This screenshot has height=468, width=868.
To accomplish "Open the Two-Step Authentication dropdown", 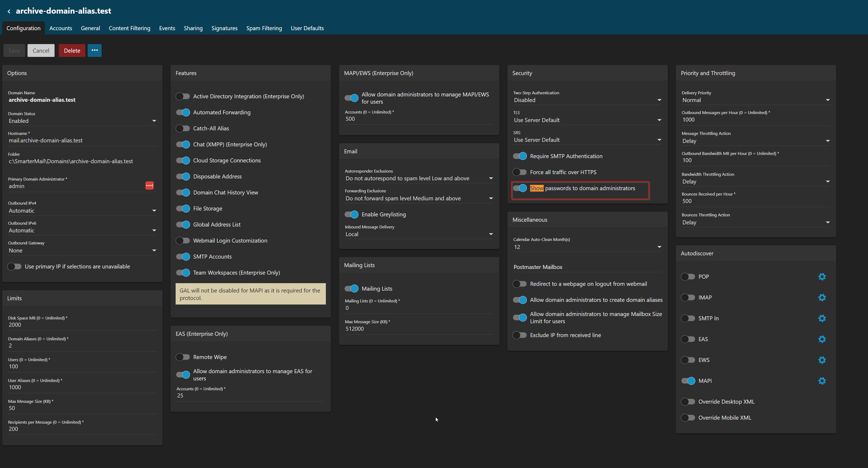I will tap(587, 100).
